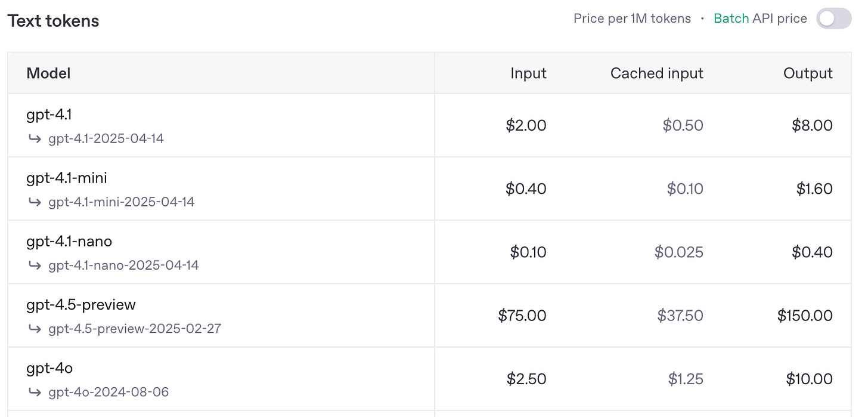Click the Text tokens heading
The image size is (868, 417).
[53, 21]
